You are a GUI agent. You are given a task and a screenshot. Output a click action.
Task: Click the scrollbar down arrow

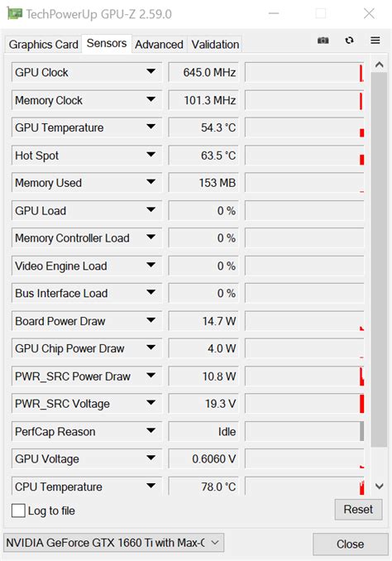(x=379, y=487)
